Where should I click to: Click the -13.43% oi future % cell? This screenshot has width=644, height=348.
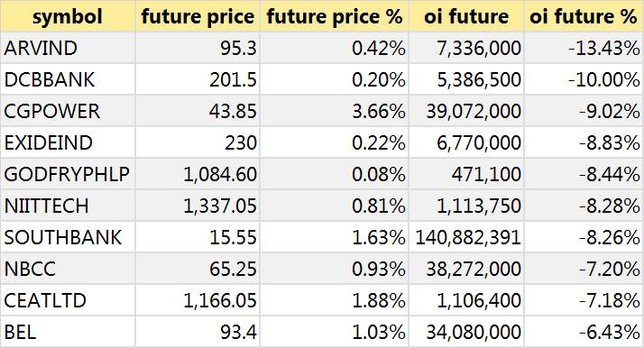[584, 48]
